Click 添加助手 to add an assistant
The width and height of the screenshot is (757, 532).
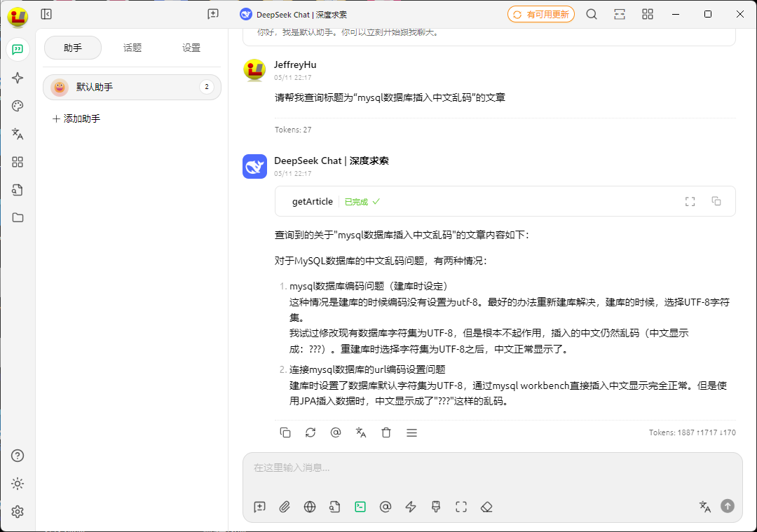click(76, 118)
